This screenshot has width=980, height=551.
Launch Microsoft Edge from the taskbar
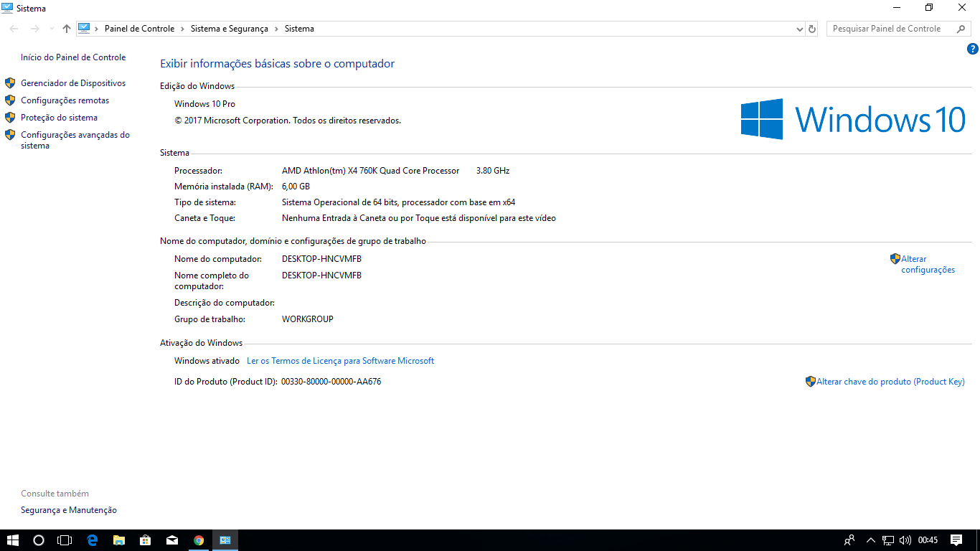(92, 540)
